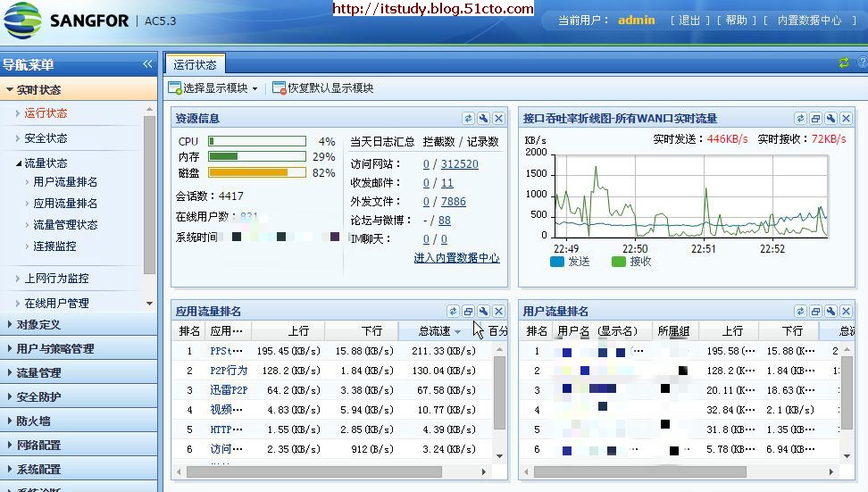
Task: Open the 选择显示模块 dropdown arrow
Action: coord(255,88)
